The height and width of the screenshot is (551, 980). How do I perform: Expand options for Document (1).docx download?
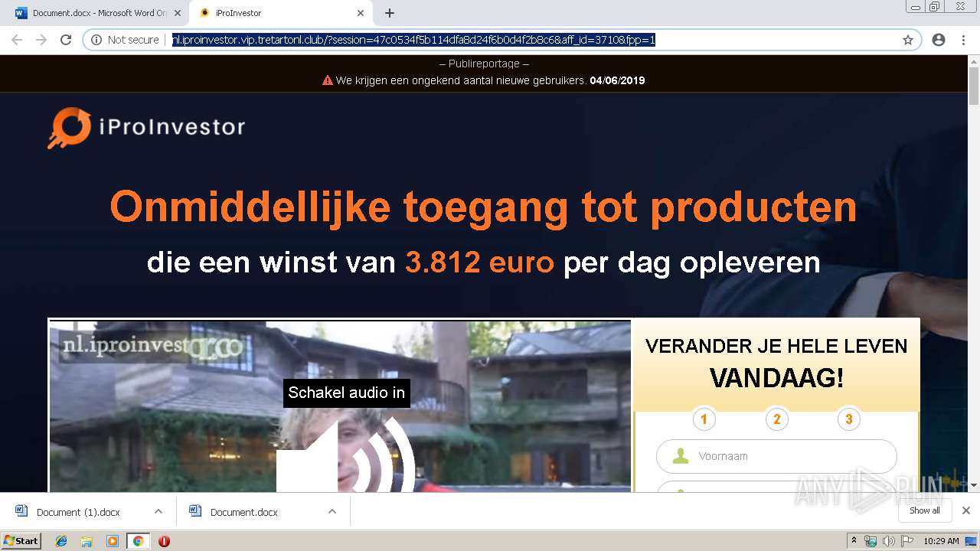click(158, 511)
